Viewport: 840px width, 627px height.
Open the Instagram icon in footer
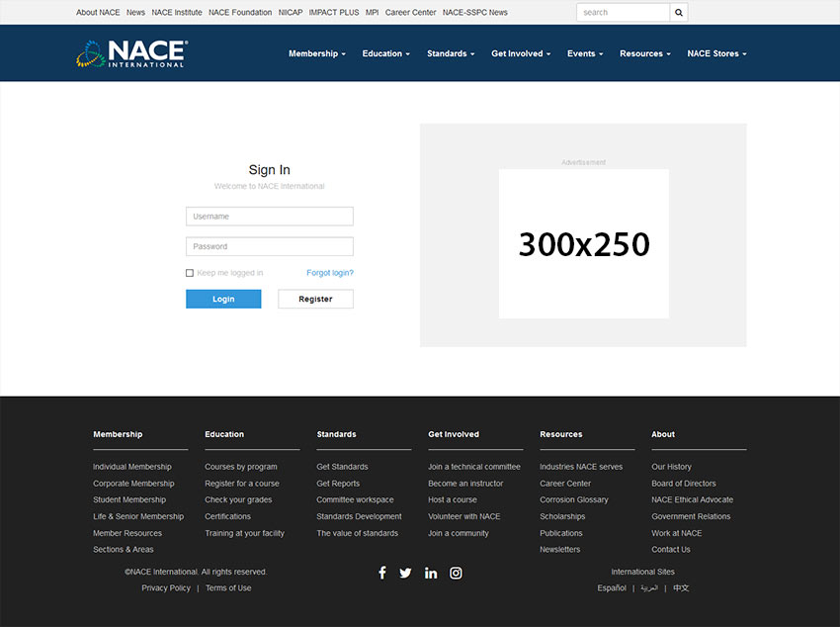click(x=456, y=573)
